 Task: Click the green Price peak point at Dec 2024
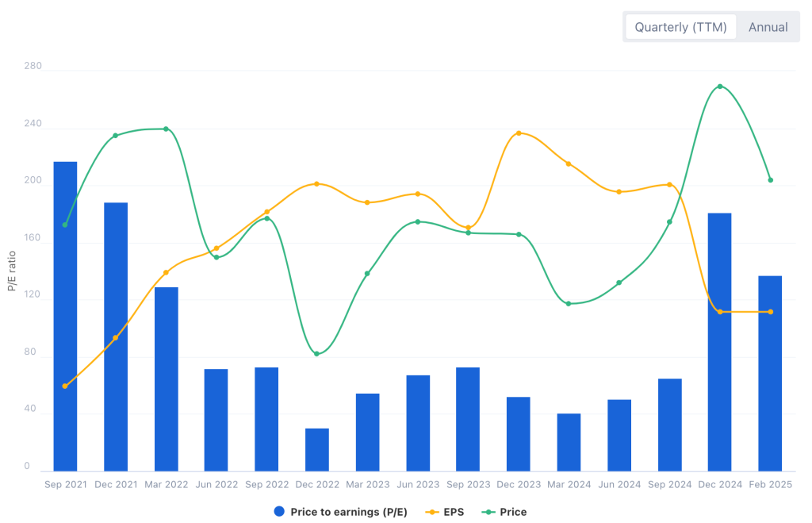coord(719,87)
